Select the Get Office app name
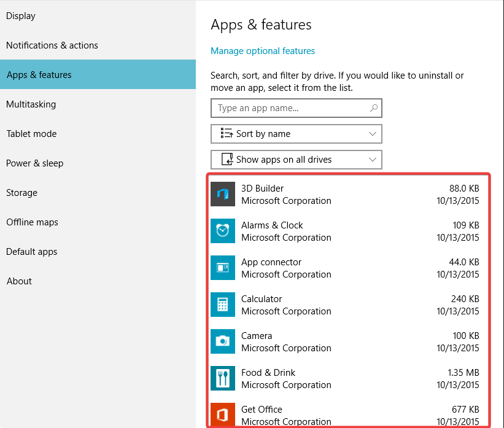Viewport: 504px width, 428px height. coord(262,410)
